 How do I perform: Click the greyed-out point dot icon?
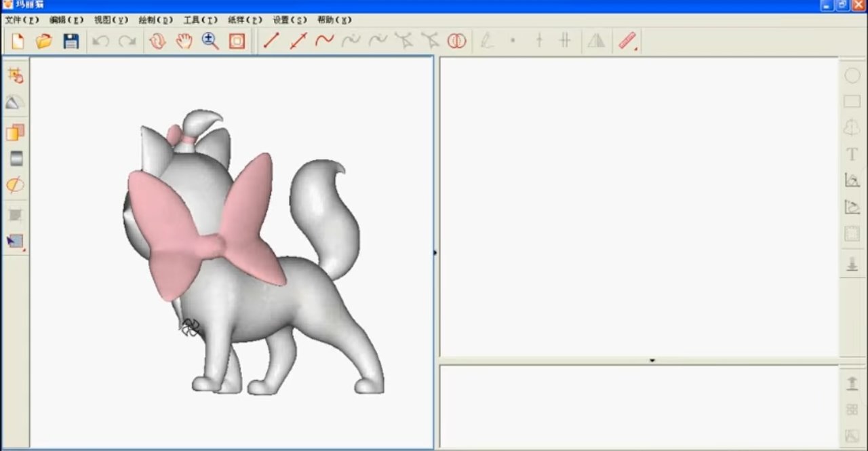513,41
